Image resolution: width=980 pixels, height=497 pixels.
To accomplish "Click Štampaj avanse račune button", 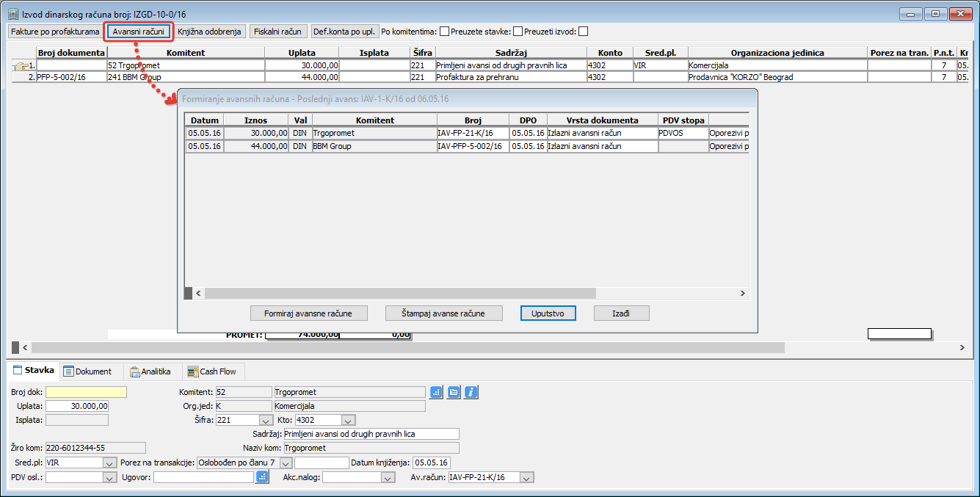I will 445,313.
